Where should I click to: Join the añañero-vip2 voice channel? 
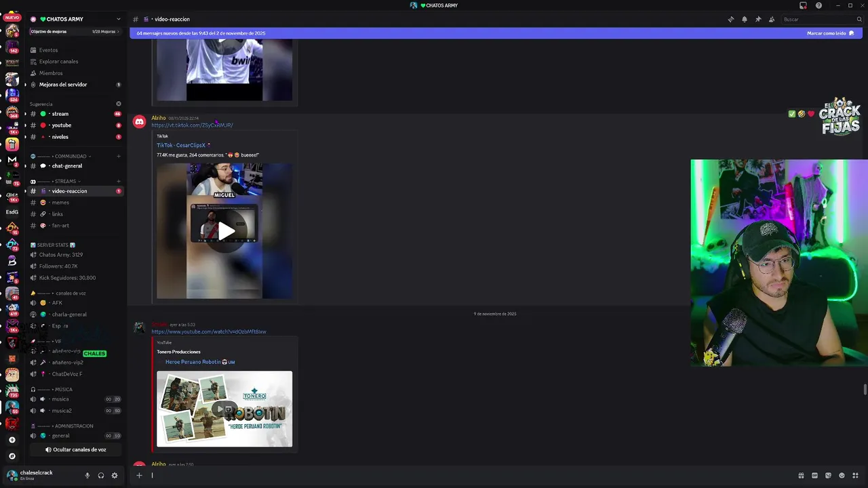tap(75, 363)
